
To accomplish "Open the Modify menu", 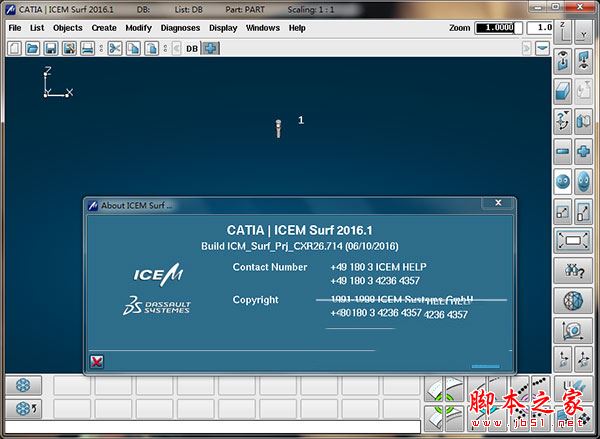I will click(x=139, y=28).
